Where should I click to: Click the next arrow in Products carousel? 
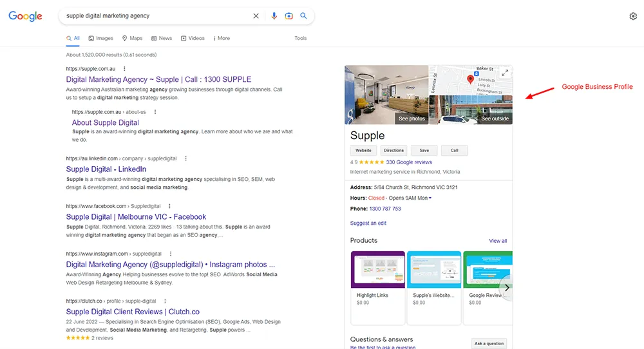coord(507,287)
